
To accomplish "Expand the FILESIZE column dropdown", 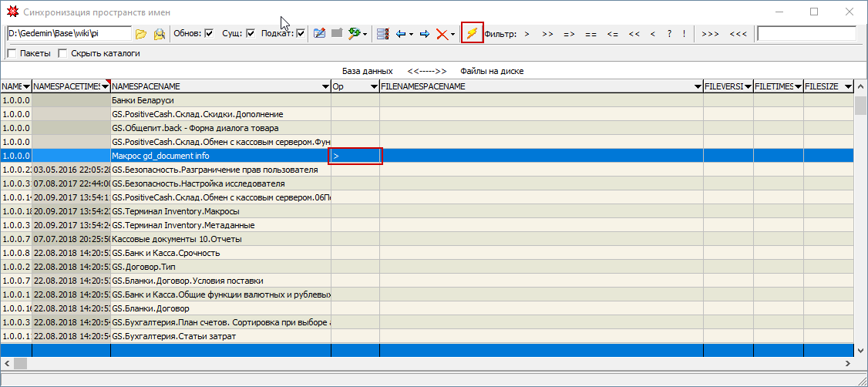I will (x=847, y=87).
